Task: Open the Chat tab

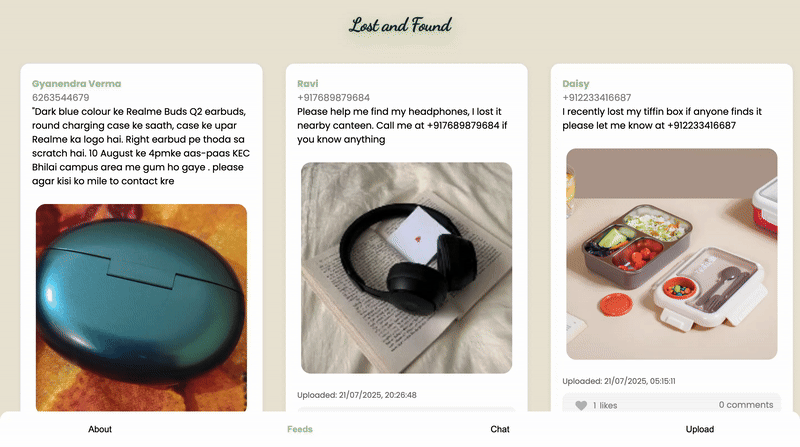Action: 500,429
